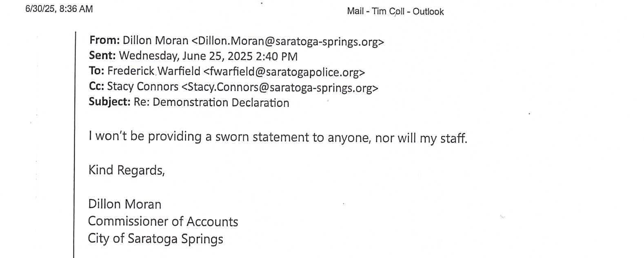Image resolution: width=644 pixels, height=258 pixels.
Task: Click the recipient address fwarfield@saratogapolice.org
Action: (x=284, y=72)
